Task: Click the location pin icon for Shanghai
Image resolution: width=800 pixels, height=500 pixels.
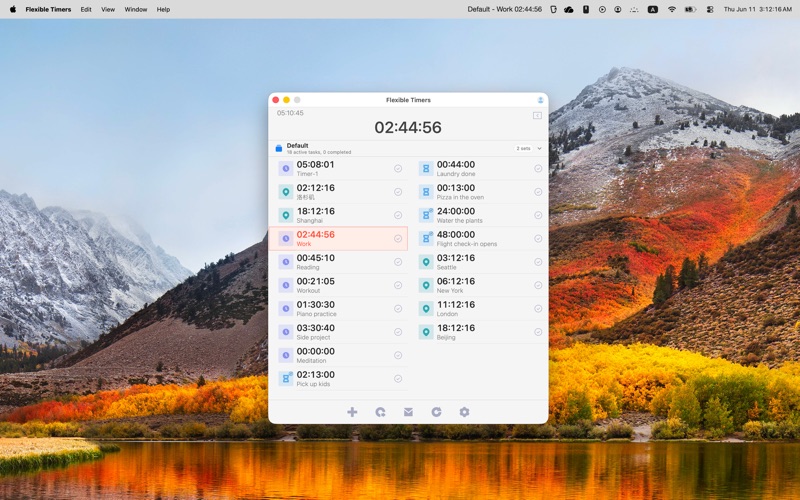Action: tap(286, 215)
